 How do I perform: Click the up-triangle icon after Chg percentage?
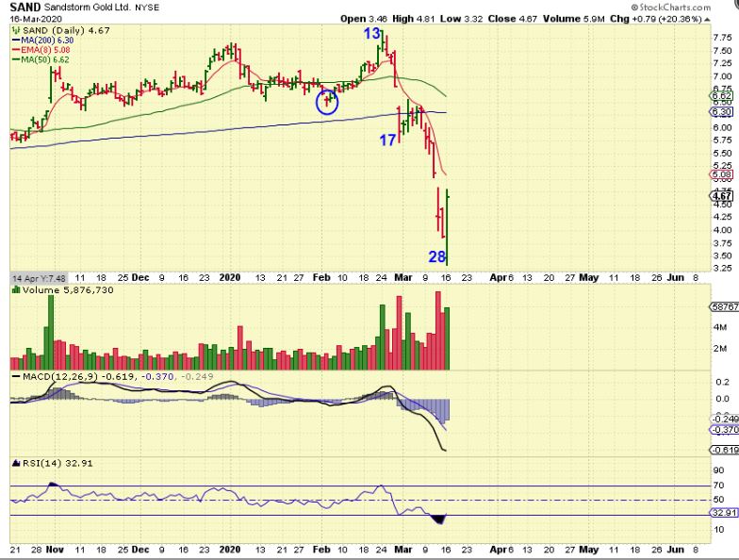click(x=707, y=19)
